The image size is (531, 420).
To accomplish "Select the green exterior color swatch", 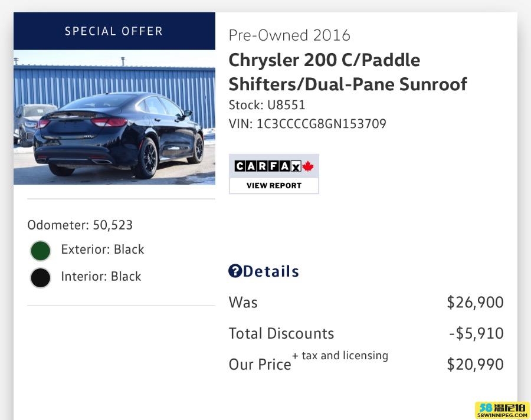I will (x=41, y=251).
